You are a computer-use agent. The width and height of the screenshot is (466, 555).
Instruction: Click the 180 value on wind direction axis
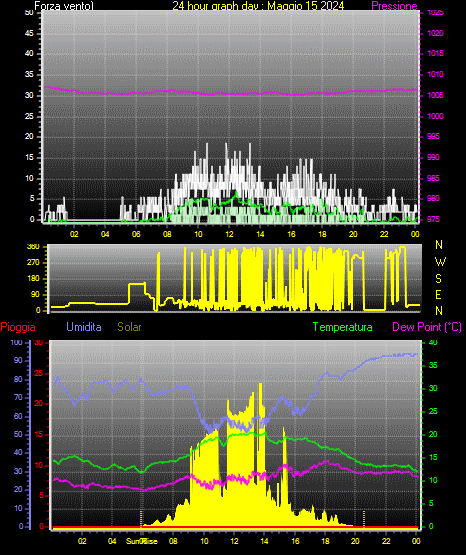(33, 279)
